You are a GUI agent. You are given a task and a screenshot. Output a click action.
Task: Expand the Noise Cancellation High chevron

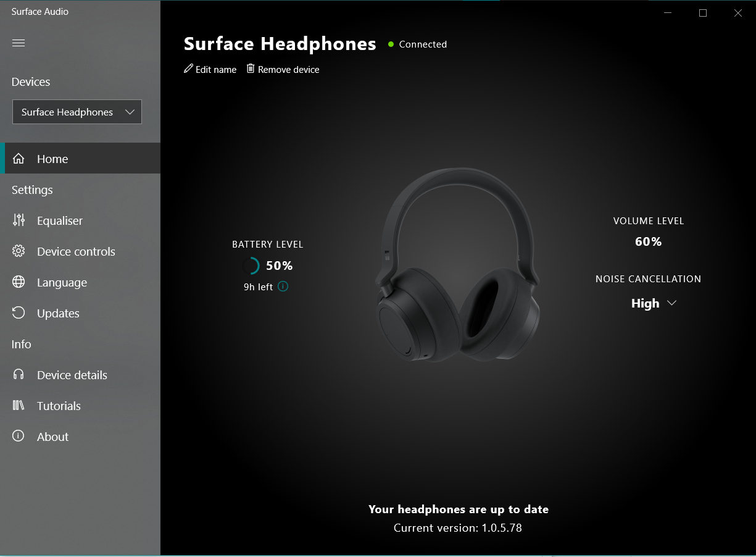[672, 303]
